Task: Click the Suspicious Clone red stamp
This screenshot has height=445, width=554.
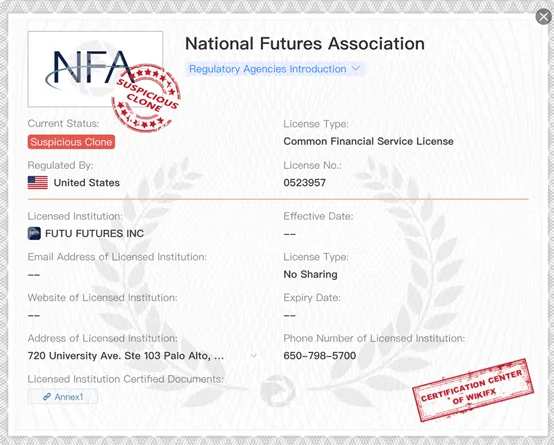Action: [x=146, y=98]
